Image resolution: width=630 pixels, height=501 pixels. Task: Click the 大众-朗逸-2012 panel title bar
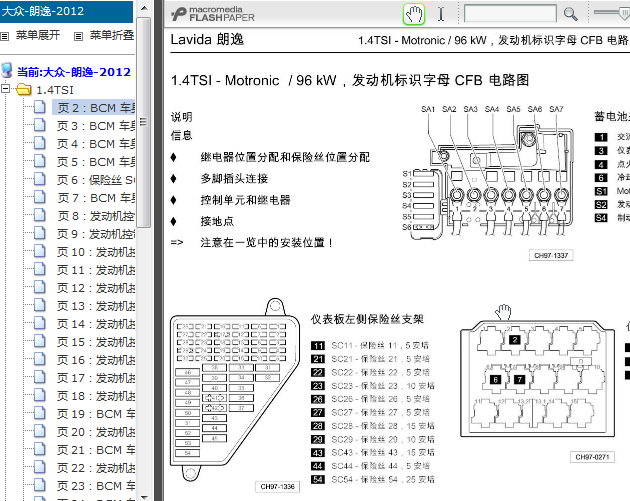coord(66,11)
